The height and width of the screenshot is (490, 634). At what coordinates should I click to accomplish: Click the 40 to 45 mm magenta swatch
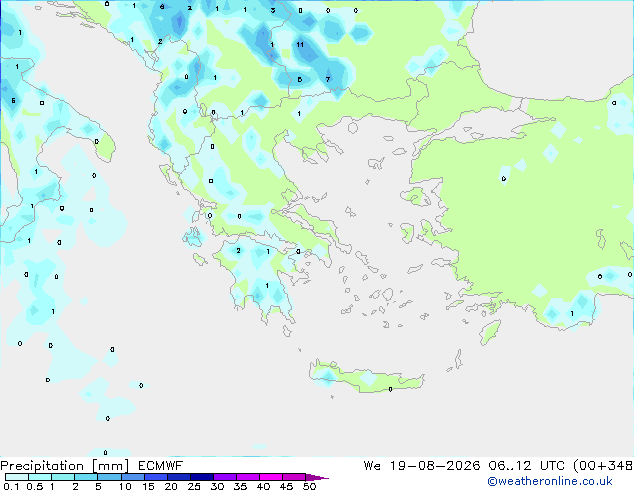click(271, 477)
